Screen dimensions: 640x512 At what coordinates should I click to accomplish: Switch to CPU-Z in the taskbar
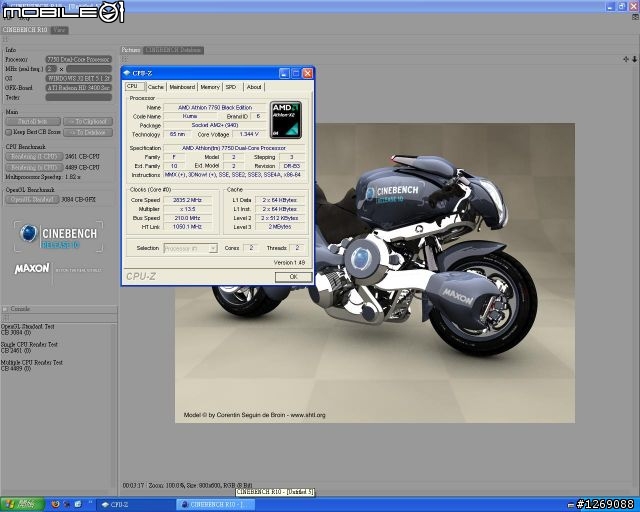[135, 505]
